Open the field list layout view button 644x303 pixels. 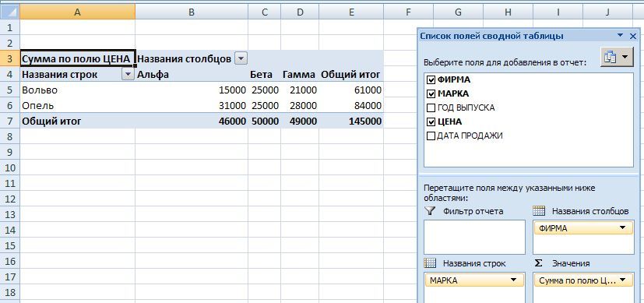pos(617,58)
